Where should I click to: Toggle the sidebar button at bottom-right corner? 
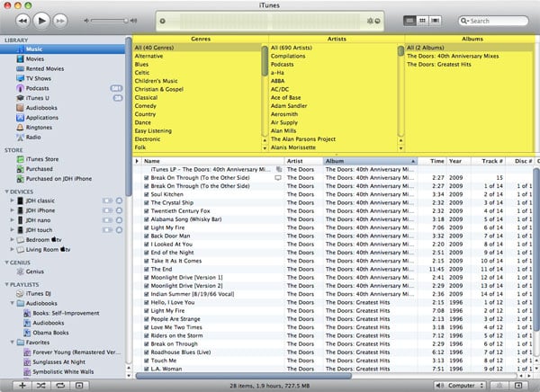pos(518,386)
